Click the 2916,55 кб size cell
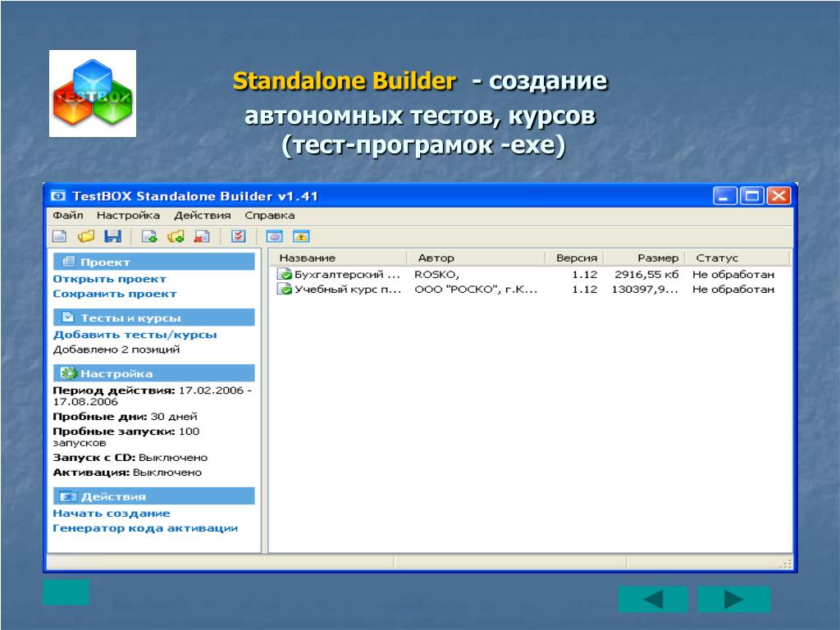Image resolution: width=840 pixels, height=630 pixels. (646, 274)
